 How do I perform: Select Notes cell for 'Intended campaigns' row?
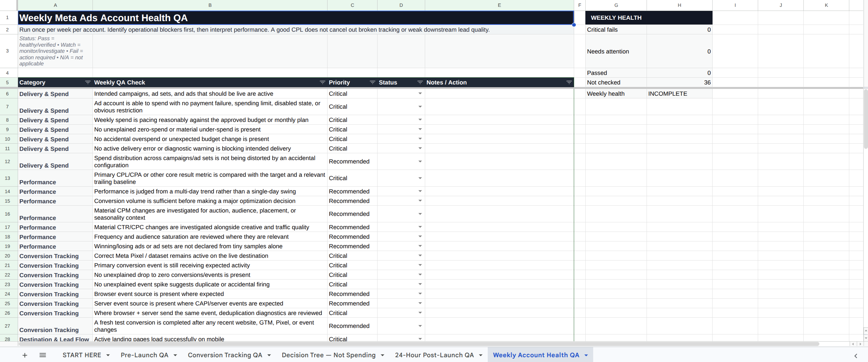point(499,94)
